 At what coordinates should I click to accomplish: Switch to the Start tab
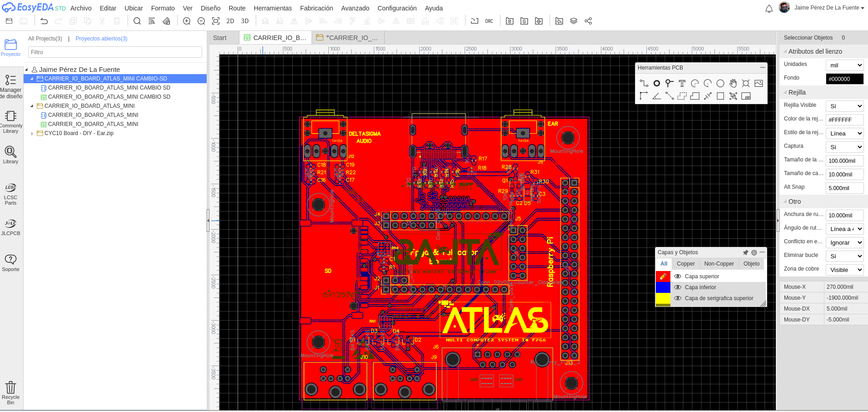pos(220,38)
